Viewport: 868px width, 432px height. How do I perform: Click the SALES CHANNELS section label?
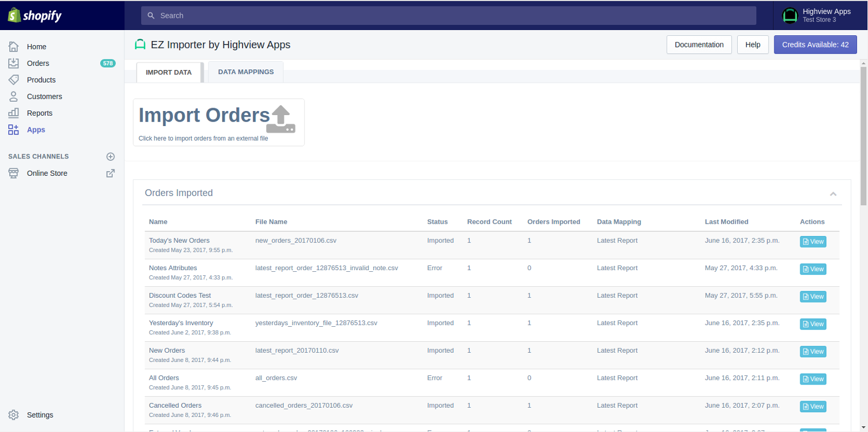click(x=38, y=157)
